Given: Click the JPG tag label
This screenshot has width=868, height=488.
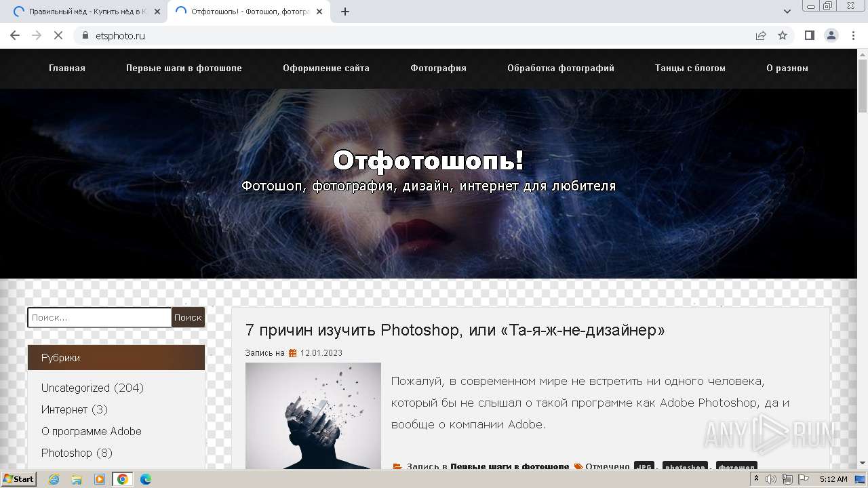Looking at the screenshot, I should 644,466.
